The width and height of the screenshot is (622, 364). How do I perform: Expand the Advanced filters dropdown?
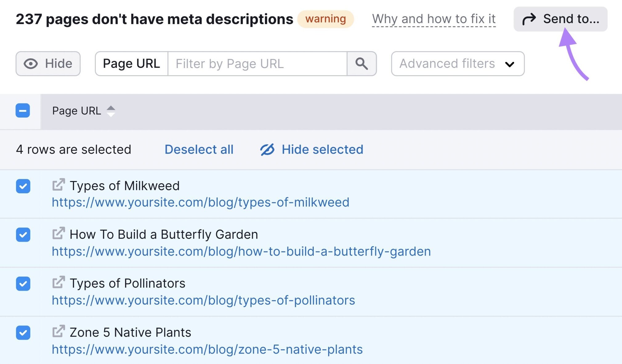point(458,63)
